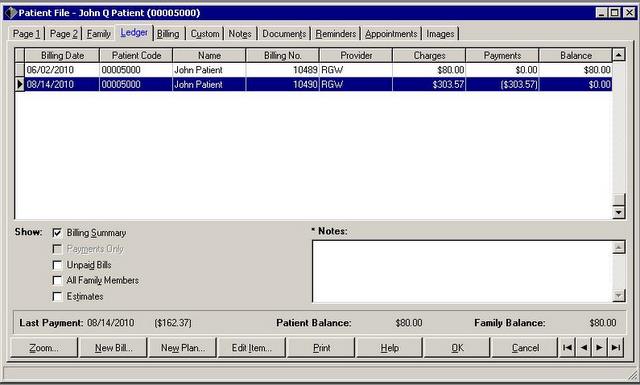Screen dimensions: 640x385
Task: Open the Family tab
Action: pos(98,34)
